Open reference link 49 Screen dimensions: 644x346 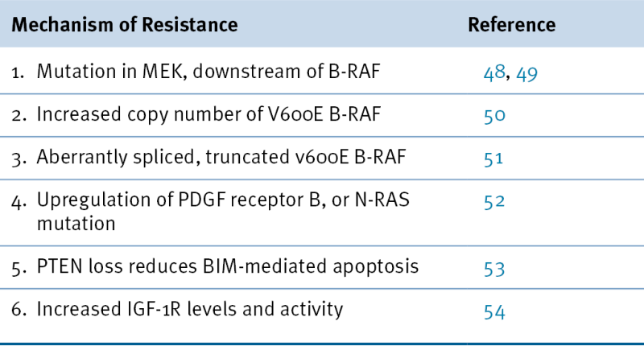pos(525,73)
